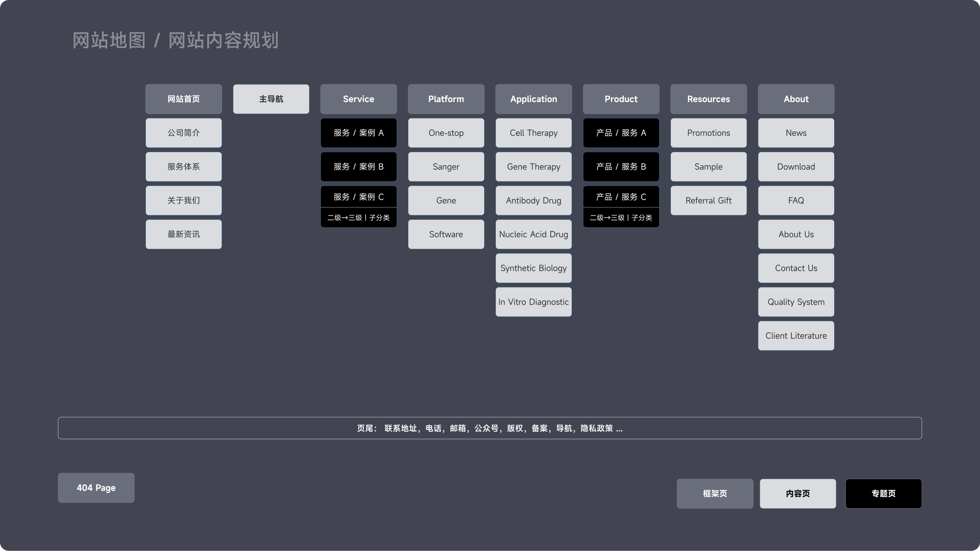Open the Quality System page box
The image size is (980, 551).
tap(796, 302)
